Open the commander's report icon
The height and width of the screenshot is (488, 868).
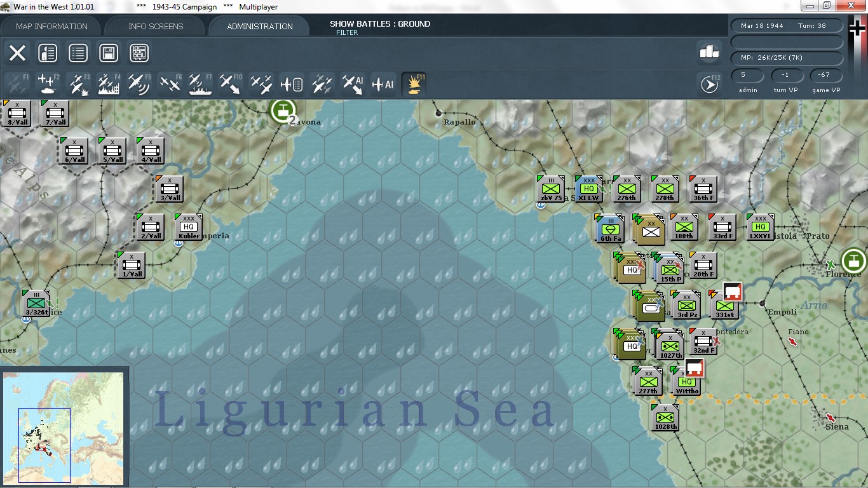(48, 53)
